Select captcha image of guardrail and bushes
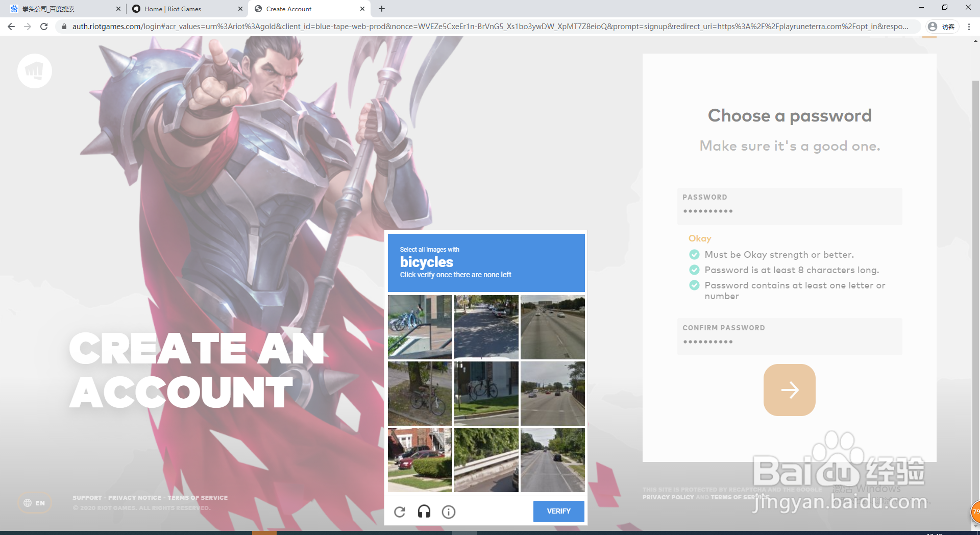The image size is (980, 535). point(486,460)
